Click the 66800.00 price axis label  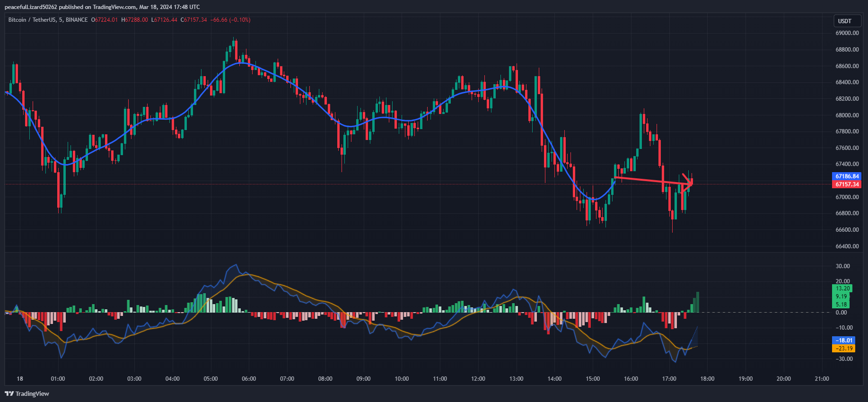[847, 213]
